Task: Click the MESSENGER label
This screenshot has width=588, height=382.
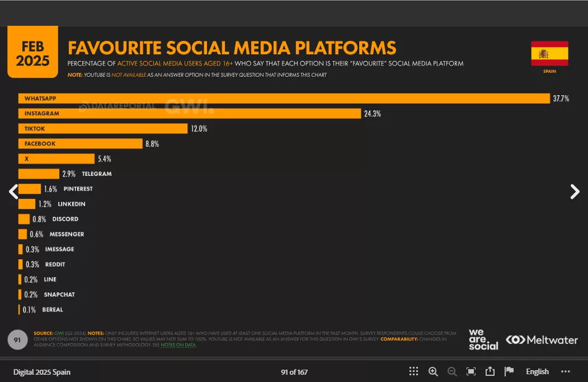Action: [x=67, y=234]
